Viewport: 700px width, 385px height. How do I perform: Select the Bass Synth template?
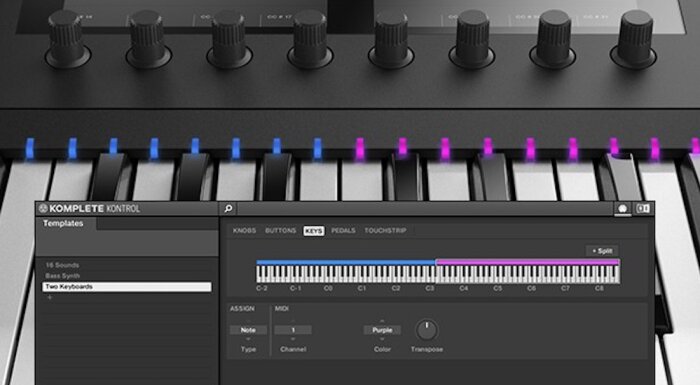62,276
